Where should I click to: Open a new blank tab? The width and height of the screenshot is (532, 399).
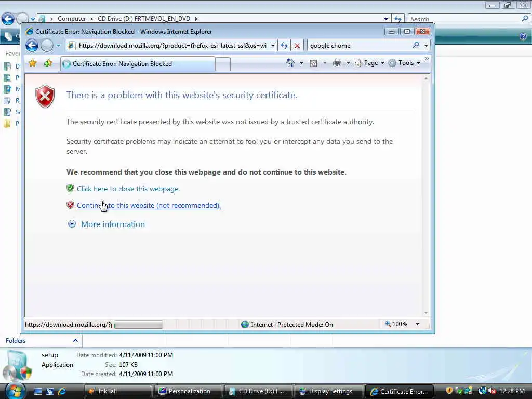click(x=223, y=64)
